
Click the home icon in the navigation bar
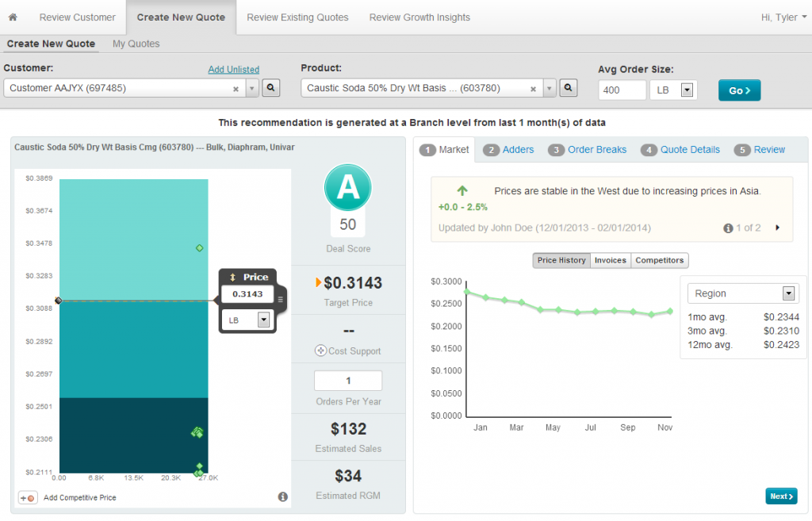point(13,17)
